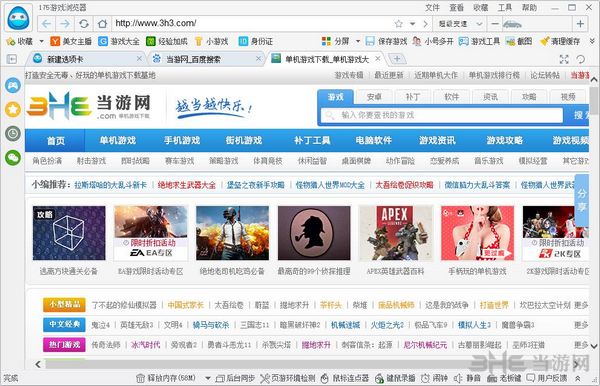600x386 pixels.
Task: Toggle 静音 mute in the status bar
Action: [467, 378]
